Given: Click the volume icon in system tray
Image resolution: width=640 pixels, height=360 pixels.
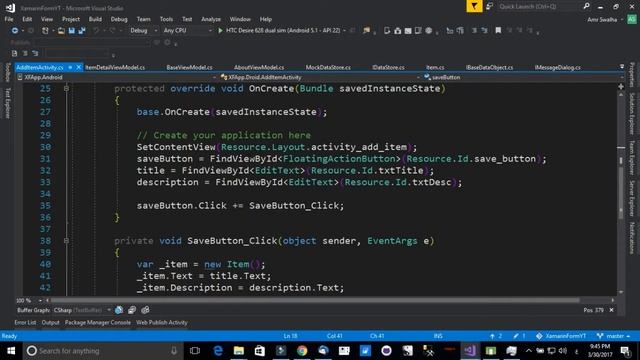Looking at the screenshot, I should click(563, 351).
